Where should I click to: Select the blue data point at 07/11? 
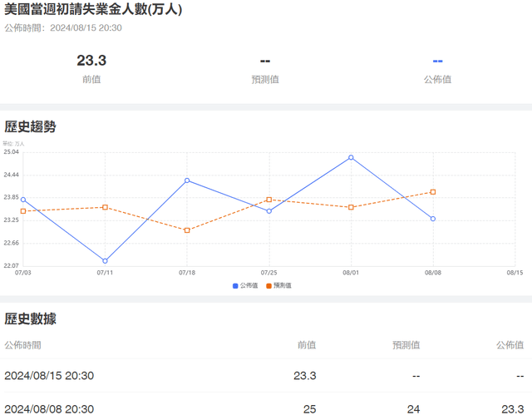[x=105, y=261]
